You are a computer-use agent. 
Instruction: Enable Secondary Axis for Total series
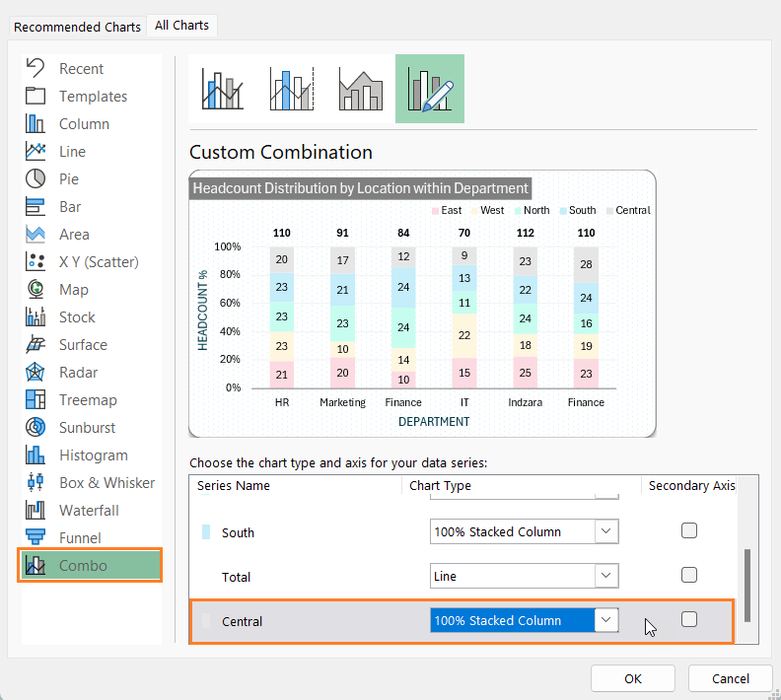point(689,575)
